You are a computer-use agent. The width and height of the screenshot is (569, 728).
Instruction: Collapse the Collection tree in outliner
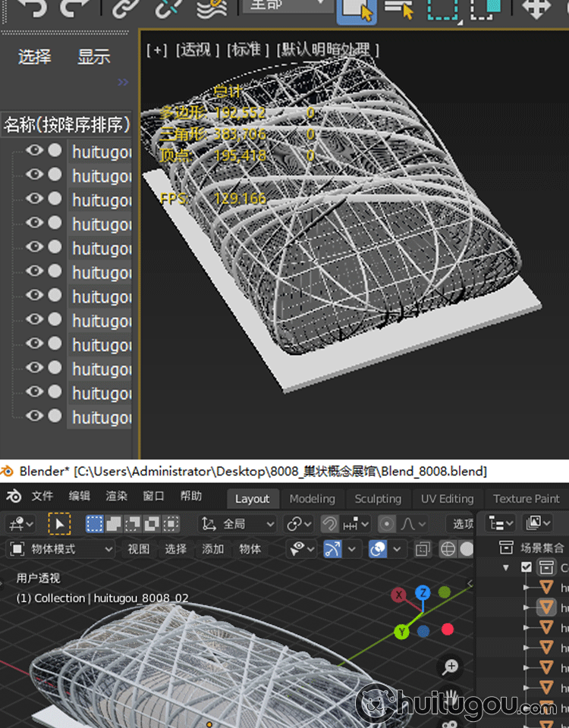tap(506, 567)
